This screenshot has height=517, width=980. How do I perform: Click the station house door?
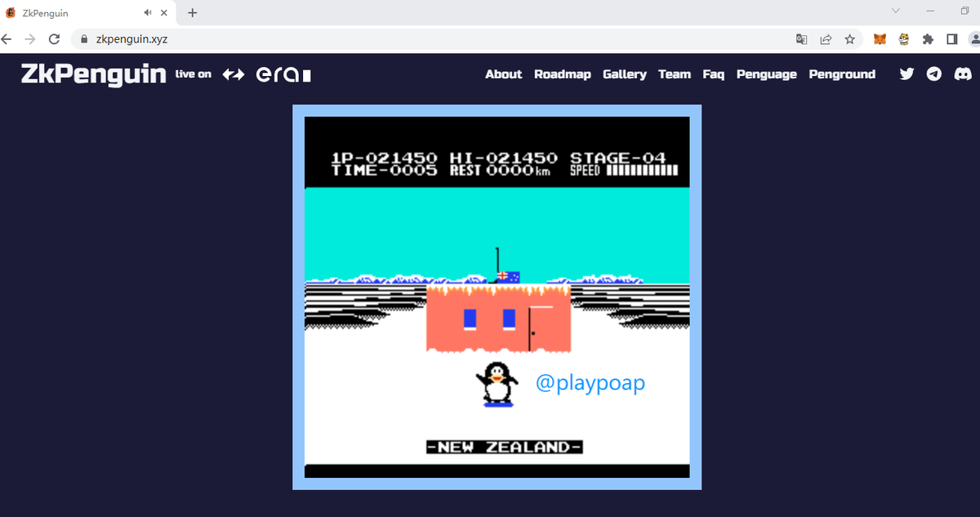540,329
